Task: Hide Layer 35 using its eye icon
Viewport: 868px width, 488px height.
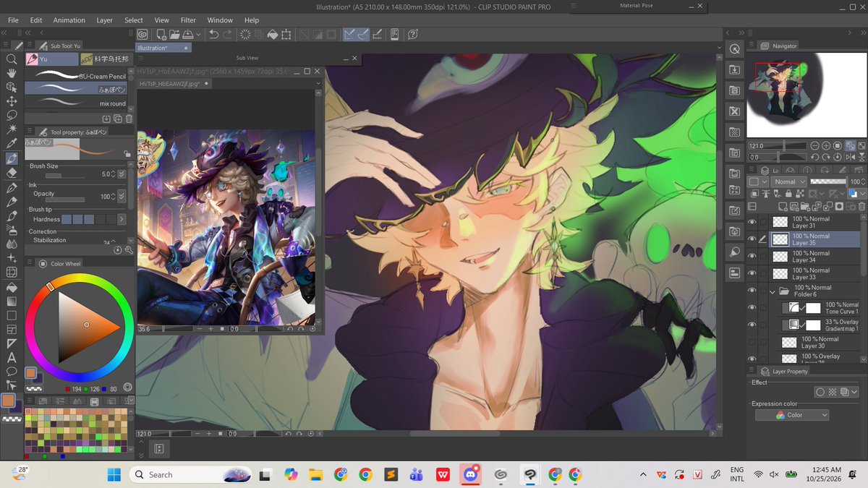Action: coord(752,239)
